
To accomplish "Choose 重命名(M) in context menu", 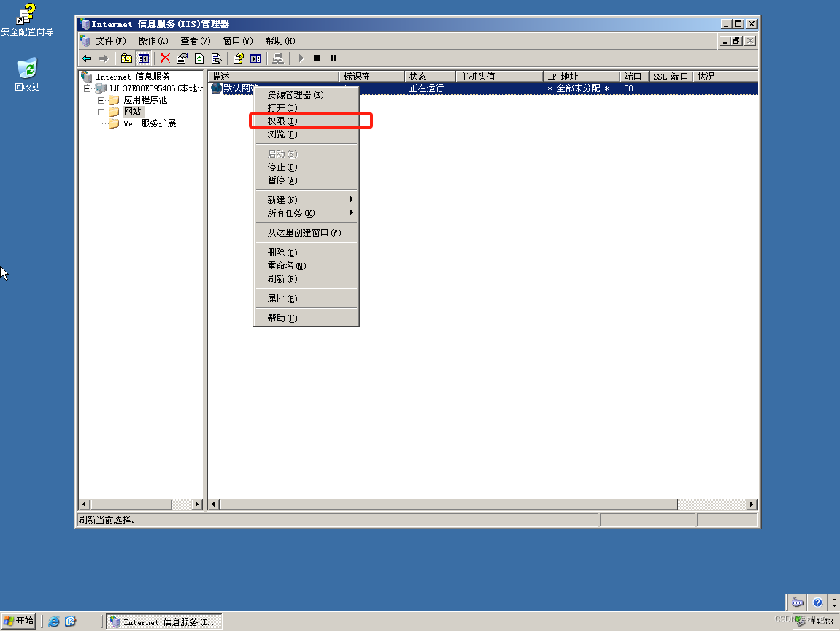I will (307, 265).
